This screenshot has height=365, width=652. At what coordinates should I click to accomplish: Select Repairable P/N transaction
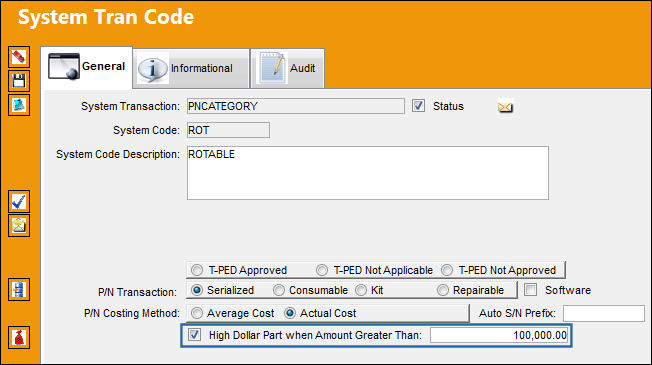(443, 290)
